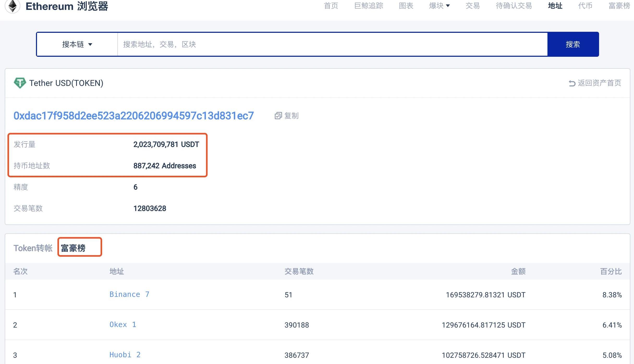Click the return arrow icon for 返回资产首页
This screenshot has height=364, width=634.
point(572,83)
